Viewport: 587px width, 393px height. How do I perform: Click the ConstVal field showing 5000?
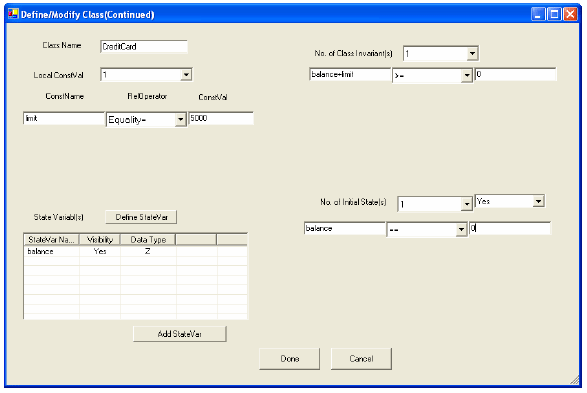pyautogui.click(x=221, y=118)
